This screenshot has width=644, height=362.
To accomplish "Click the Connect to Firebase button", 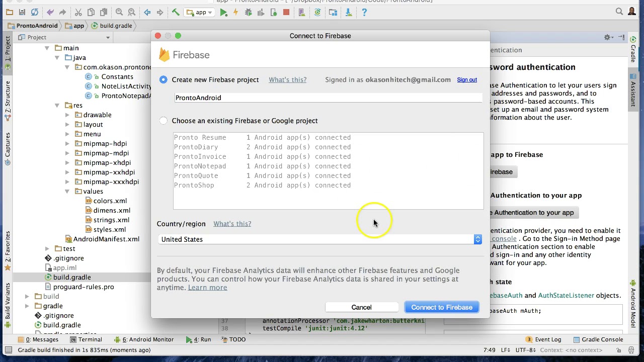I will (x=442, y=307).
